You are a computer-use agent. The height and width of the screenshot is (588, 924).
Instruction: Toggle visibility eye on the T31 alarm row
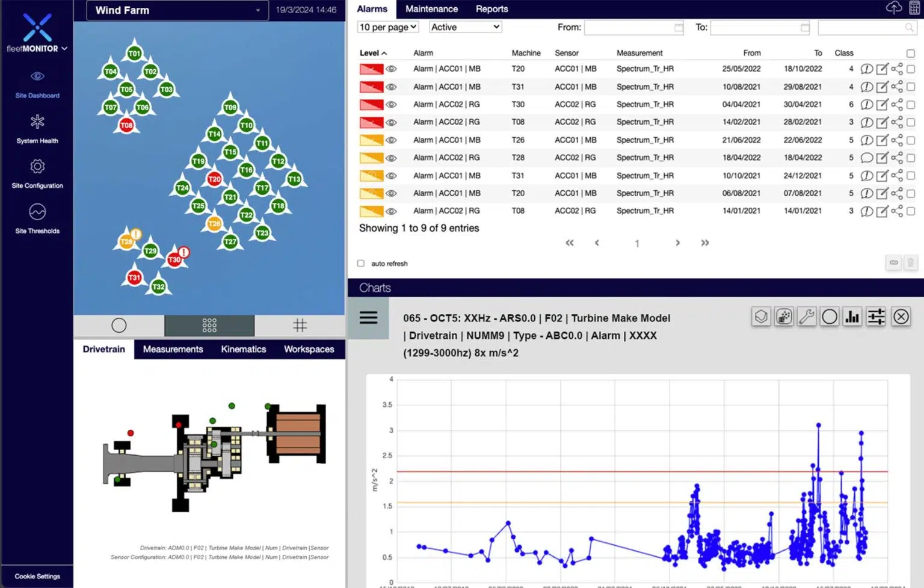391,87
